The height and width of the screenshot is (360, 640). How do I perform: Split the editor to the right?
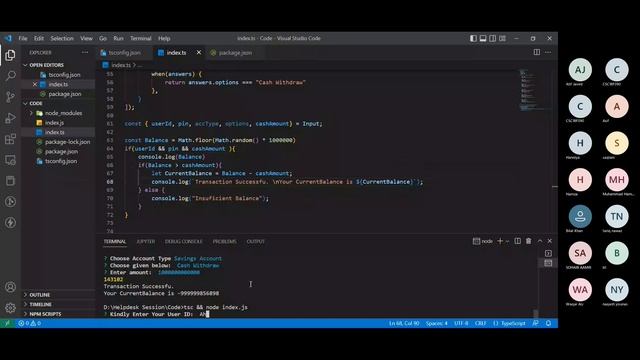click(537, 52)
